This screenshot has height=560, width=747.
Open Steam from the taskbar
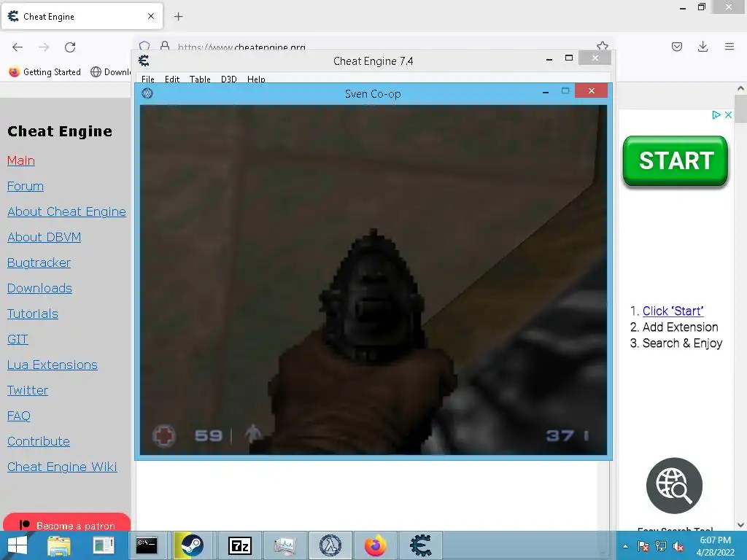(191, 545)
